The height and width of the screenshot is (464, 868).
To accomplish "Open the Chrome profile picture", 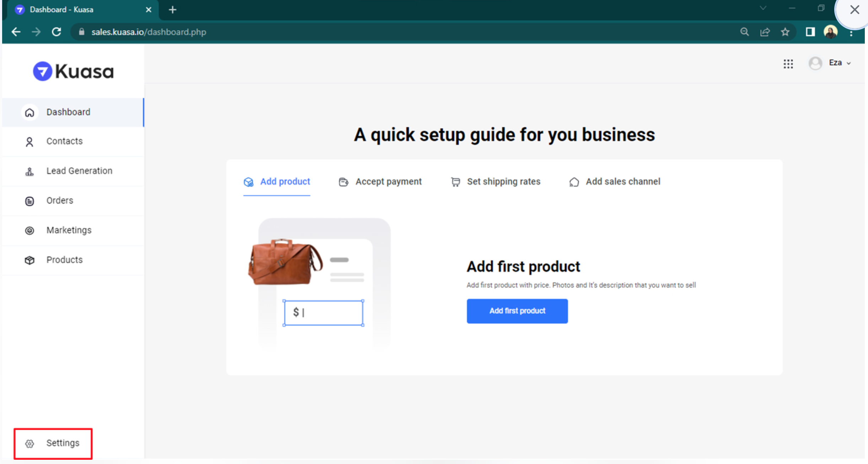I will click(831, 32).
